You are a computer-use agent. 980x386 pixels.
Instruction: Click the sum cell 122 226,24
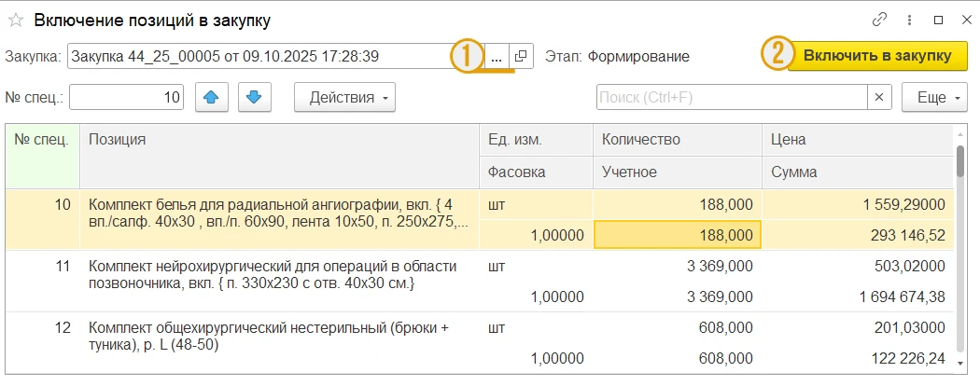click(859, 359)
